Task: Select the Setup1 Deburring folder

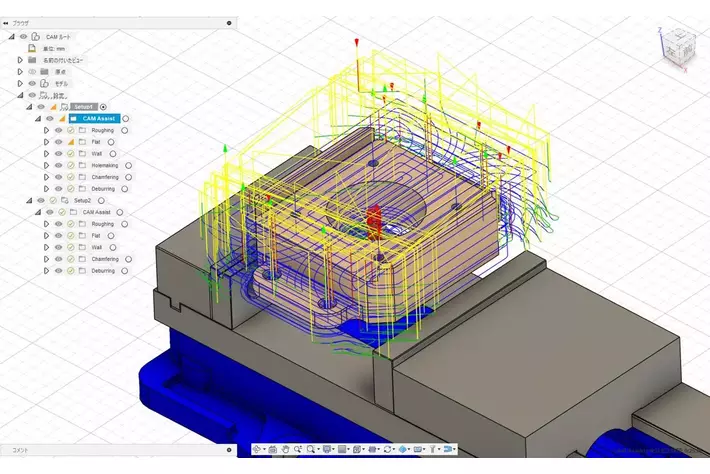Action: click(104, 188)
